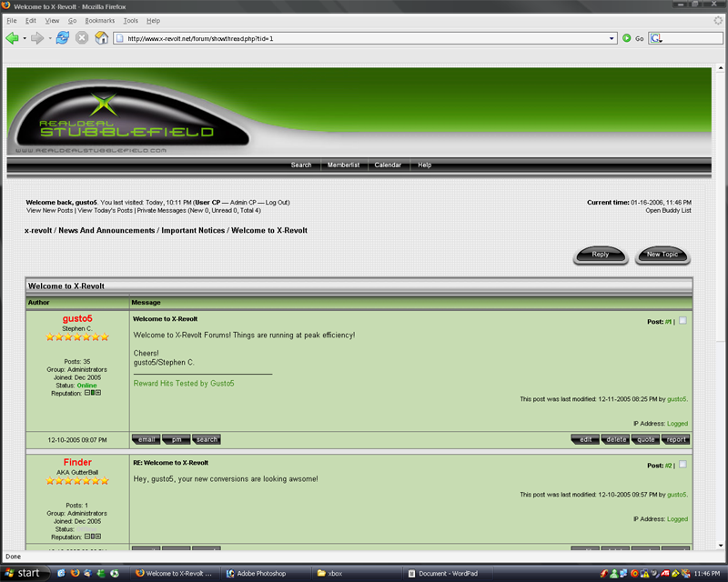Click the page icon in the address bar
Viewport: 728px width, 582px height.
120,38
